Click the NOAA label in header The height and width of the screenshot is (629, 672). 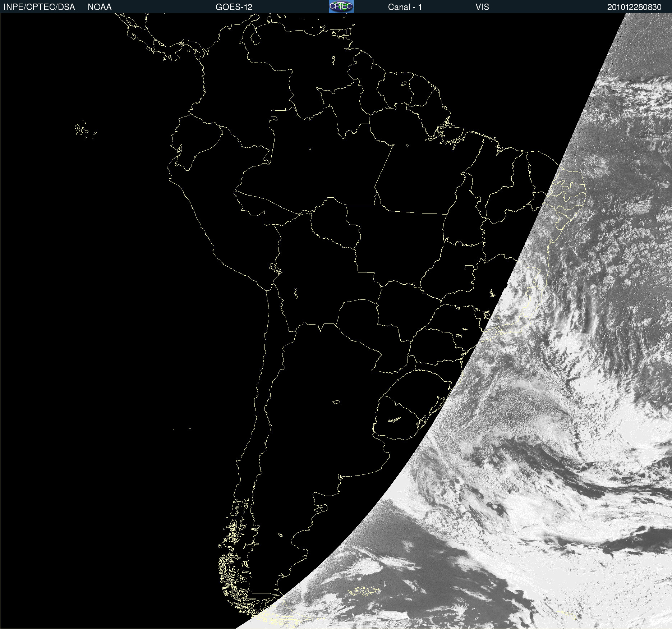tap(100, 7)
